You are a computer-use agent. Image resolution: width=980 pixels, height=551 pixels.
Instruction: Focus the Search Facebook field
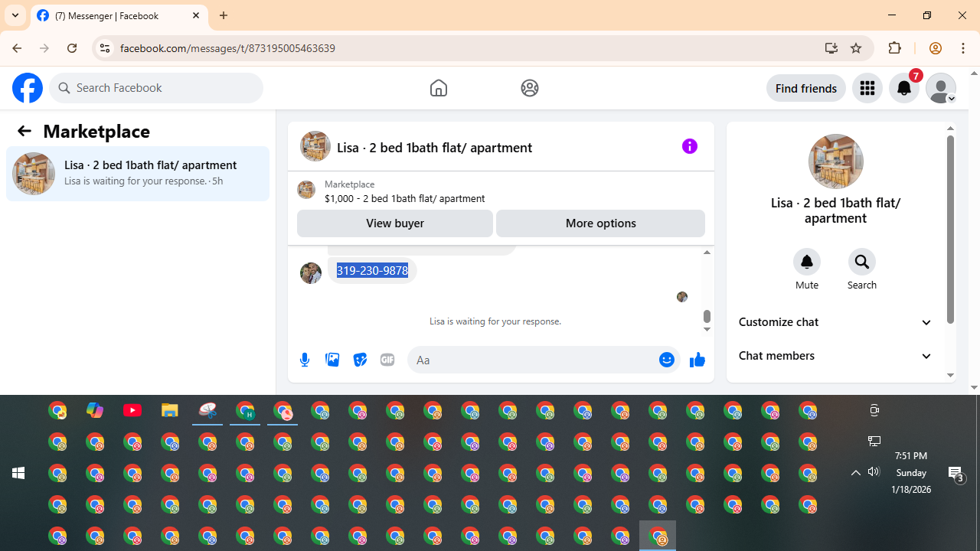(x=156, y=88)
